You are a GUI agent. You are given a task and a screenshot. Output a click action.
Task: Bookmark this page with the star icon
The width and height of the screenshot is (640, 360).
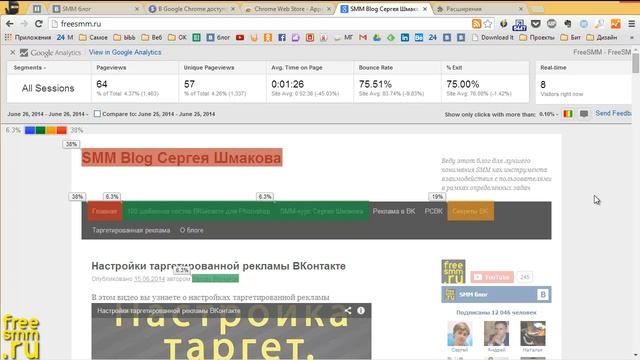[x=488, y=24]
